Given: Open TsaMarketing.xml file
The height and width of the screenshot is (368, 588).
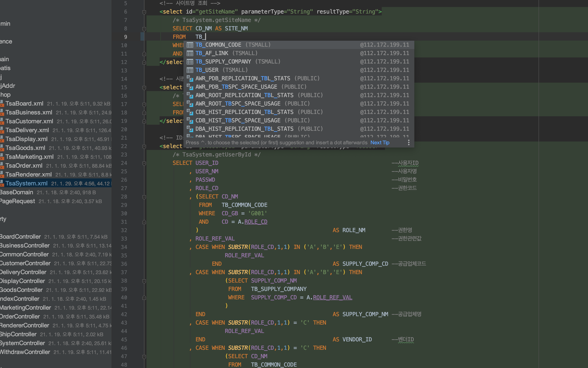Looking at the screenshot, I should 56,157.
